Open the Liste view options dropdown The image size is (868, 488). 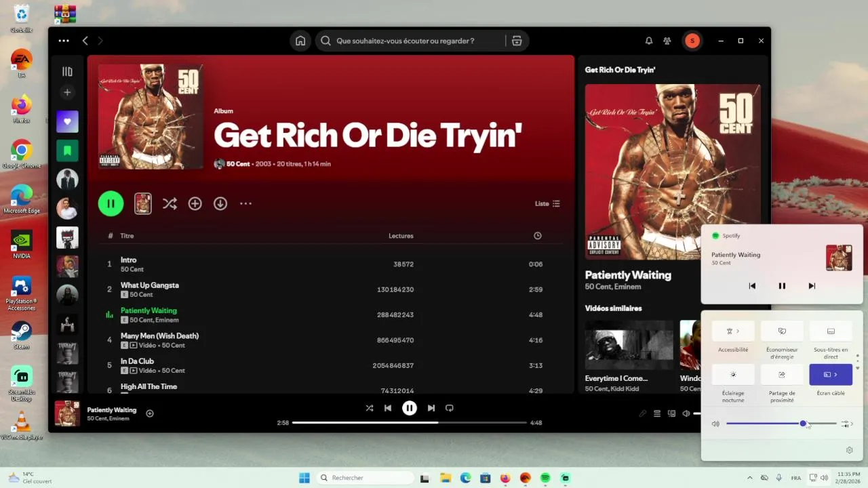pos(547,203)
